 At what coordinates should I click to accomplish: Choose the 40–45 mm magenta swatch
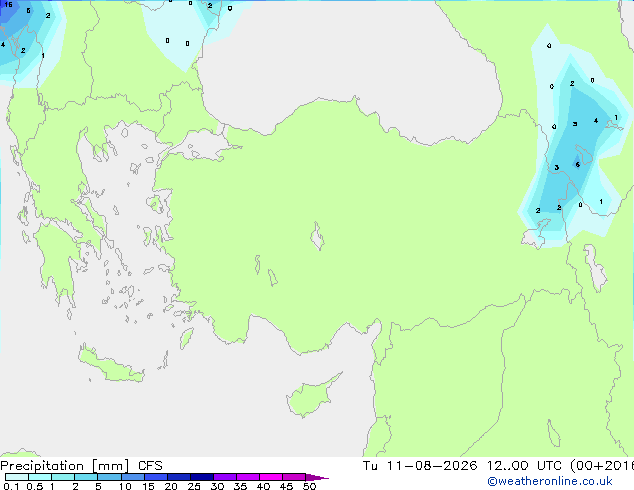(271, 477)
